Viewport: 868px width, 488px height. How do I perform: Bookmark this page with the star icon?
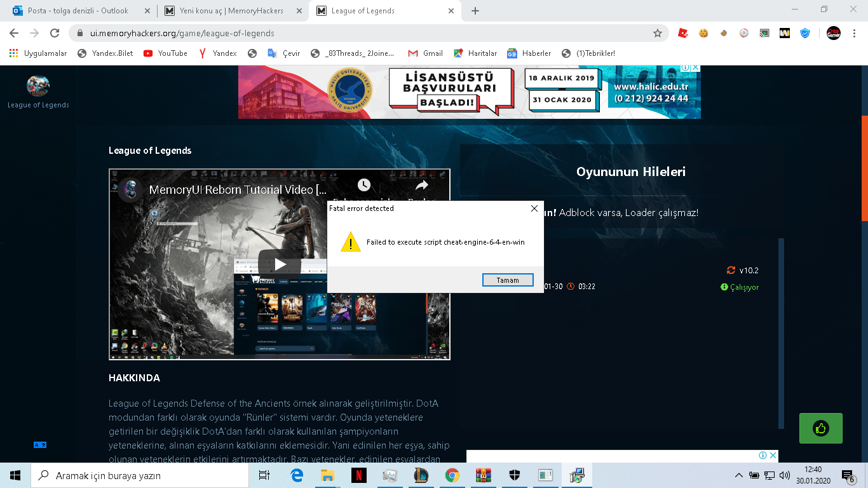(658, 33)
